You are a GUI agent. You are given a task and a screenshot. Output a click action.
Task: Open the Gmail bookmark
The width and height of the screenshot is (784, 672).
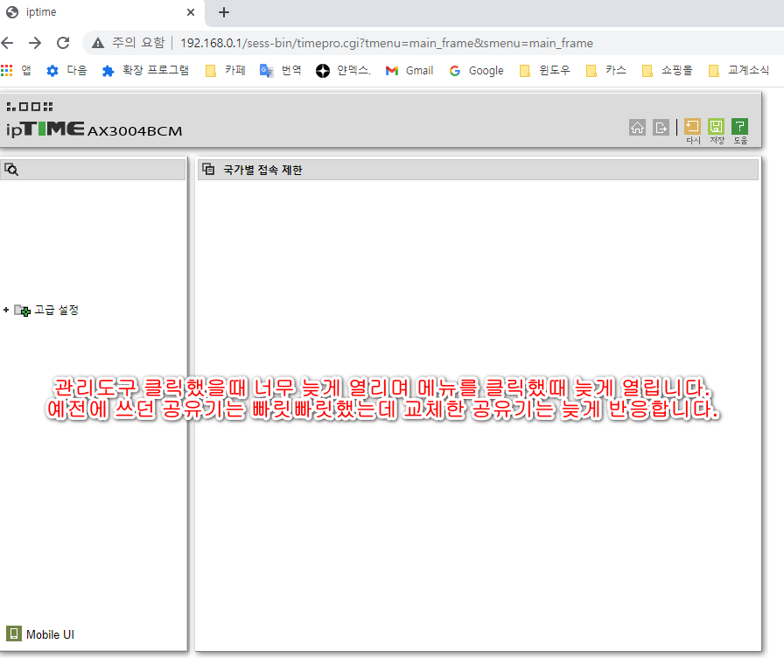409,71
